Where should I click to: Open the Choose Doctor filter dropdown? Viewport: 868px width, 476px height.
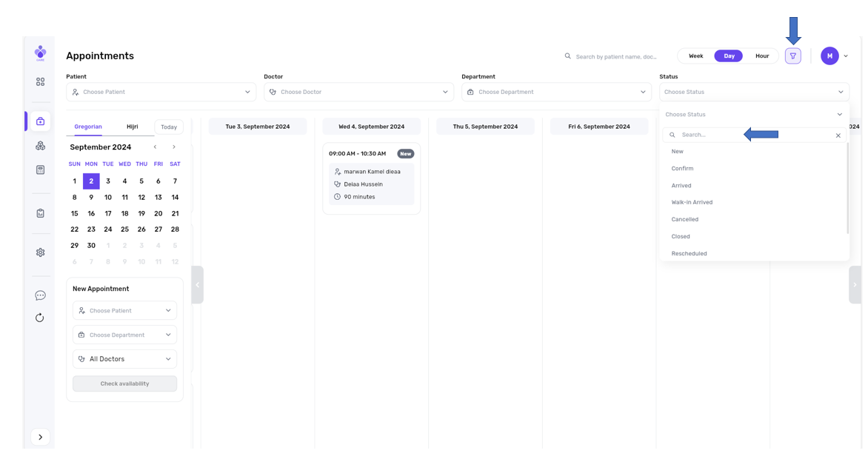pyautogui.click(x=358, y=92)
